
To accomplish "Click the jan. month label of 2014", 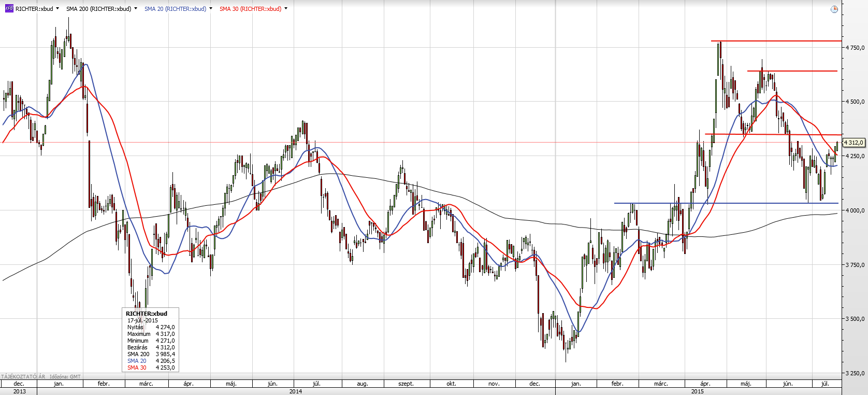I will click(59, 384).
